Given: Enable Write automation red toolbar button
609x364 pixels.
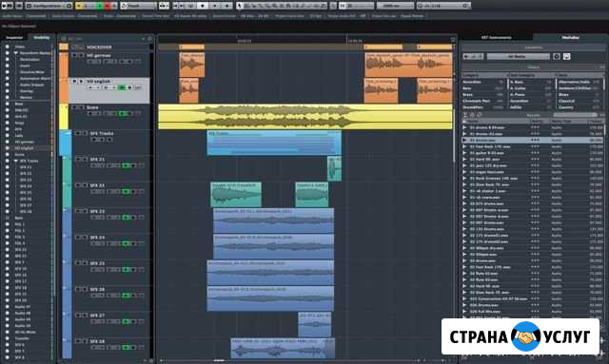Looking at the screenshot, I should pyautogui.click(x=108, y=6).
